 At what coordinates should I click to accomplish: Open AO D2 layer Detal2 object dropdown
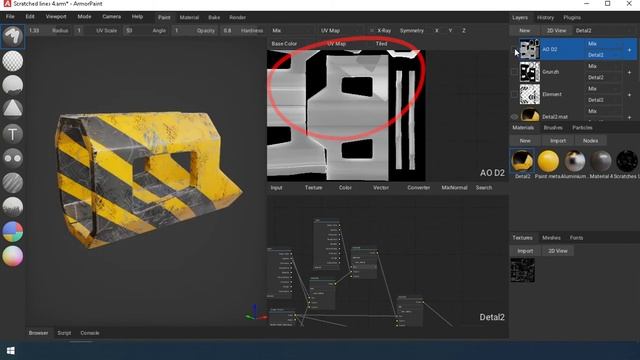tap(604, 55)
